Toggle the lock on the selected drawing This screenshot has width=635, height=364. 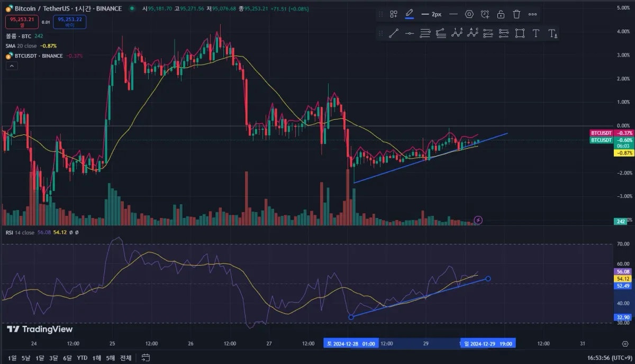pyautogui.click(x=501, y=14)
